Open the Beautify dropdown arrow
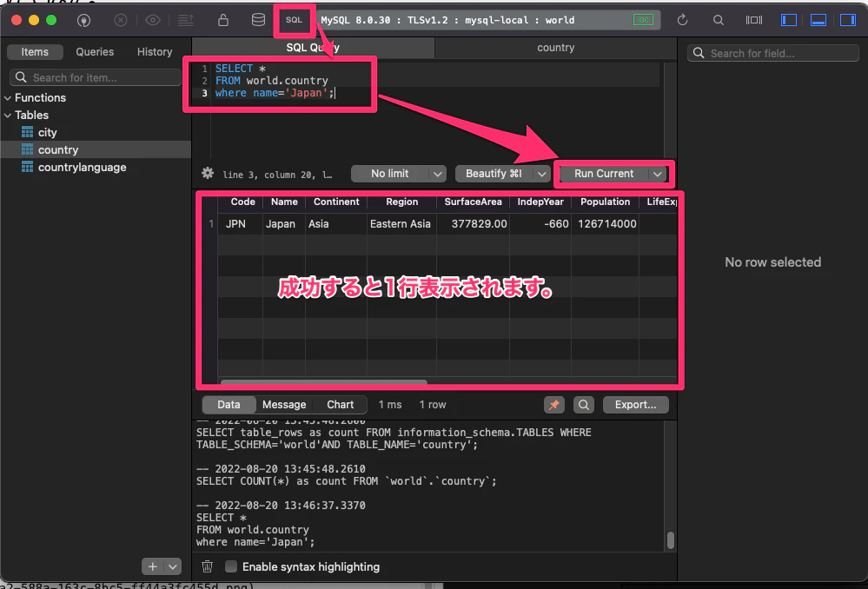 (x=541, y=174)
